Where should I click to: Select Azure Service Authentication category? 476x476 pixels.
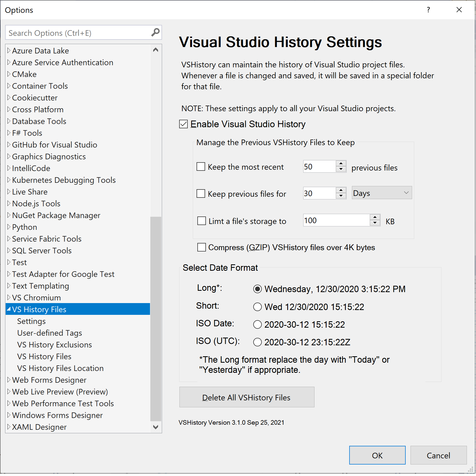(x=63, y=62)
